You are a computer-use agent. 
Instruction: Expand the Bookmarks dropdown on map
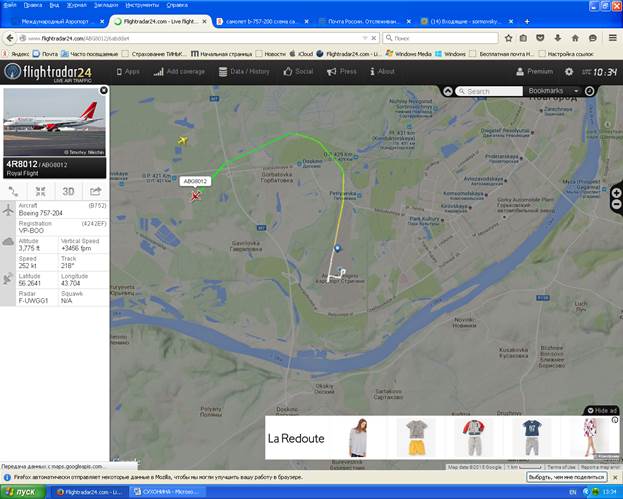553,91
